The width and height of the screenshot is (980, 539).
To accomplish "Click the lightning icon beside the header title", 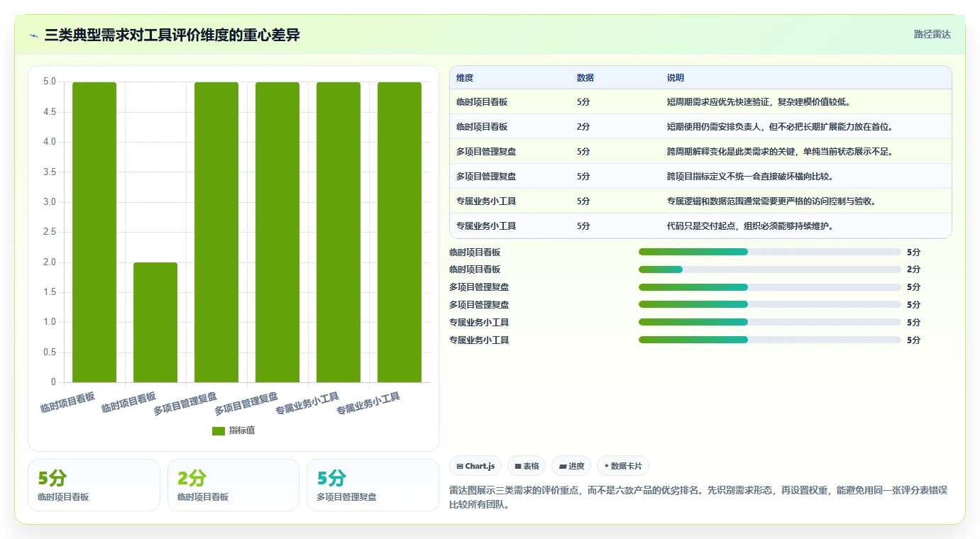I will [x=33, y=35].
